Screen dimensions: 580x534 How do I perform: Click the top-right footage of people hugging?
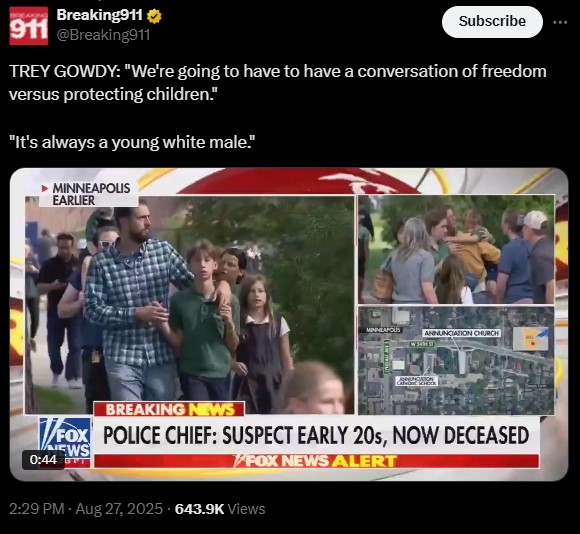pos(456,249)
